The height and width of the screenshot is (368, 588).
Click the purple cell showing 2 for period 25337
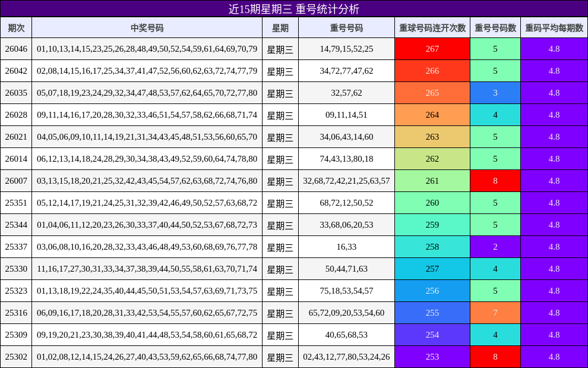click(x=495, y=247)
